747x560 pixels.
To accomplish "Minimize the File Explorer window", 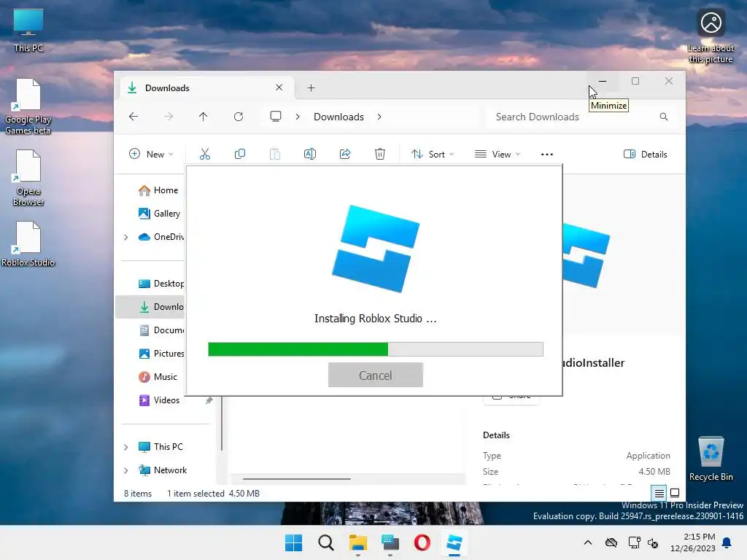I will click(x=603, y=81).
